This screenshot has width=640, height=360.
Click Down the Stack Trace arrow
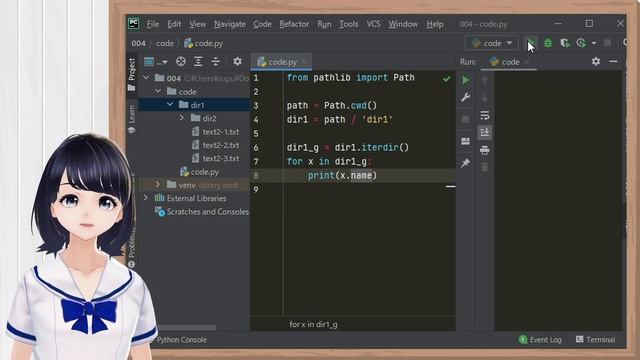pos(484,98)
